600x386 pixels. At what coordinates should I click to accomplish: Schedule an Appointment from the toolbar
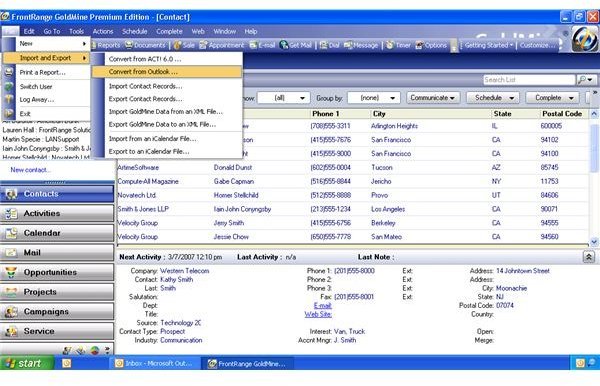pos(221,45)
